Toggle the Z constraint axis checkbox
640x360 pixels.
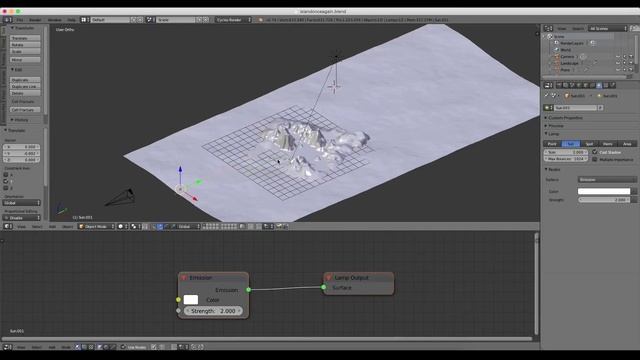coord(6,188)
